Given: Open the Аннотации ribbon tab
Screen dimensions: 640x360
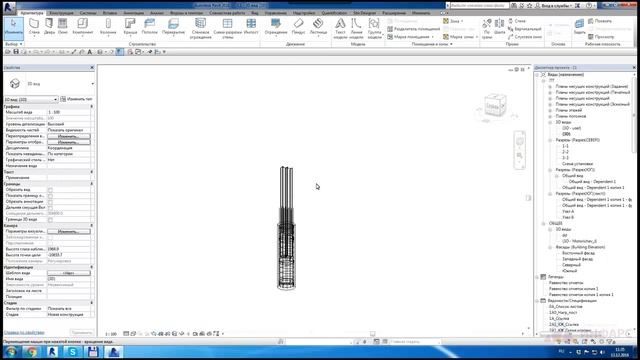Looking at the screenshot, I should 133,13.
